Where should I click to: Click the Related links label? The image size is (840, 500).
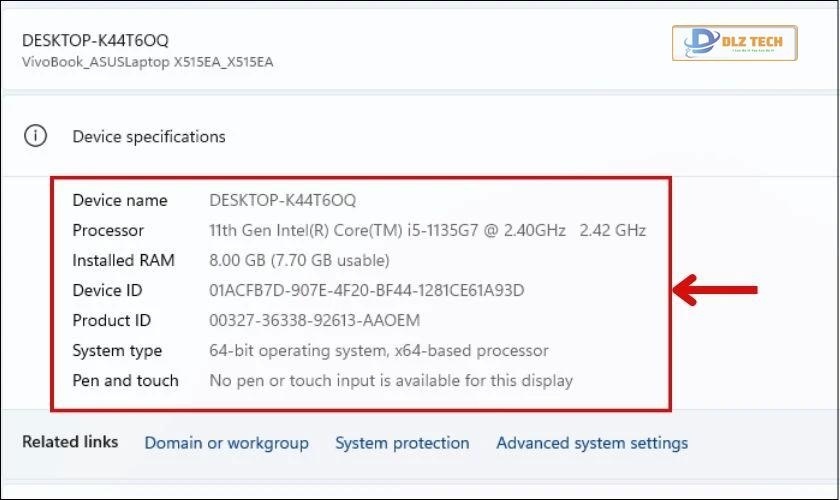pyautogui.click(x=70, y=441)
